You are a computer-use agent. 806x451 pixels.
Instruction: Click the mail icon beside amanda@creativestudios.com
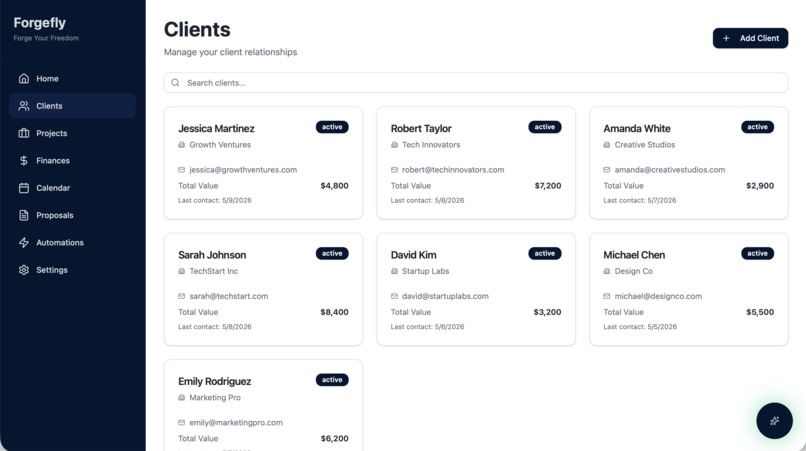607,170
